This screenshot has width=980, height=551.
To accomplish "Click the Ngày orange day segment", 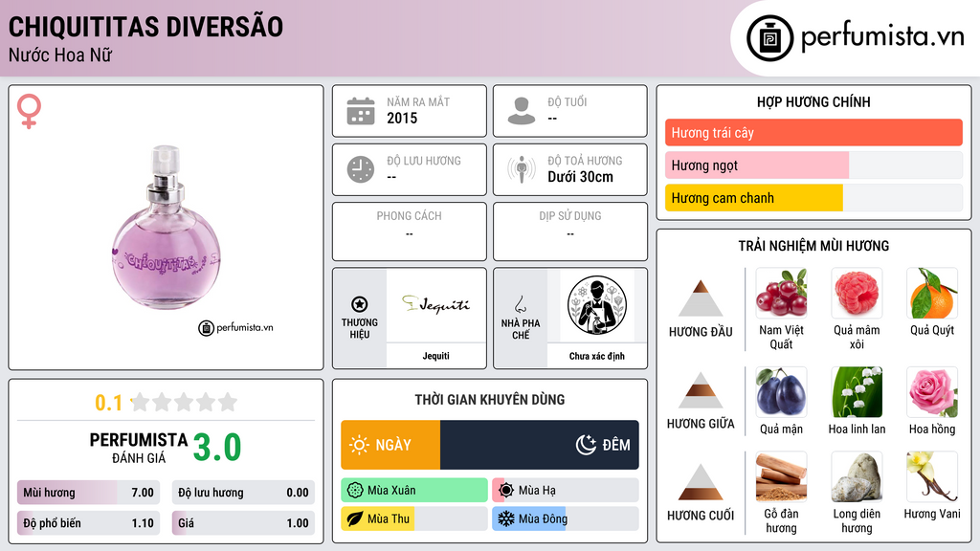I will (390, 445).
